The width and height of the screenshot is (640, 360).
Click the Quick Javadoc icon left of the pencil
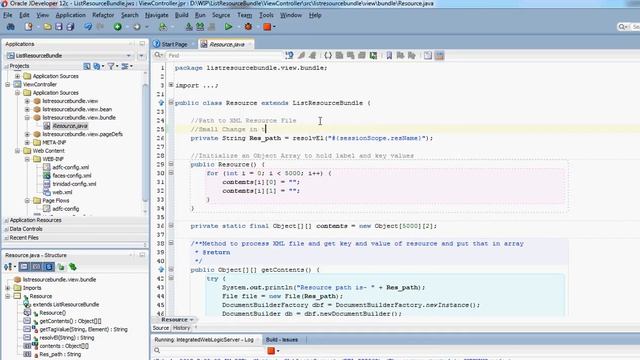tap(289, 56)
